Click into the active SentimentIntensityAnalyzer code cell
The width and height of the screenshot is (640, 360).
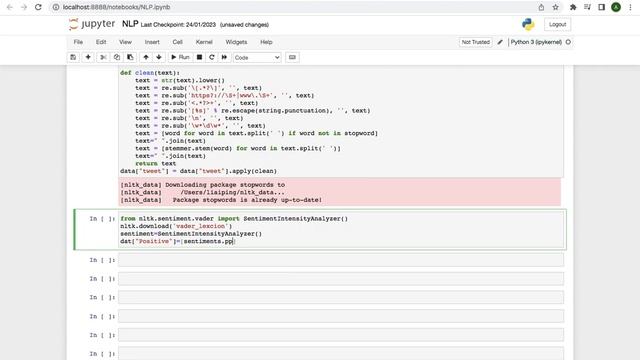coord(341,230)
